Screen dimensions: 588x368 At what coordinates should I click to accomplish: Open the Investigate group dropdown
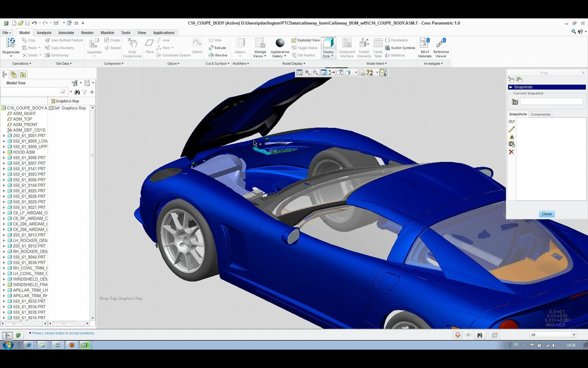click(x=434, y=63)
